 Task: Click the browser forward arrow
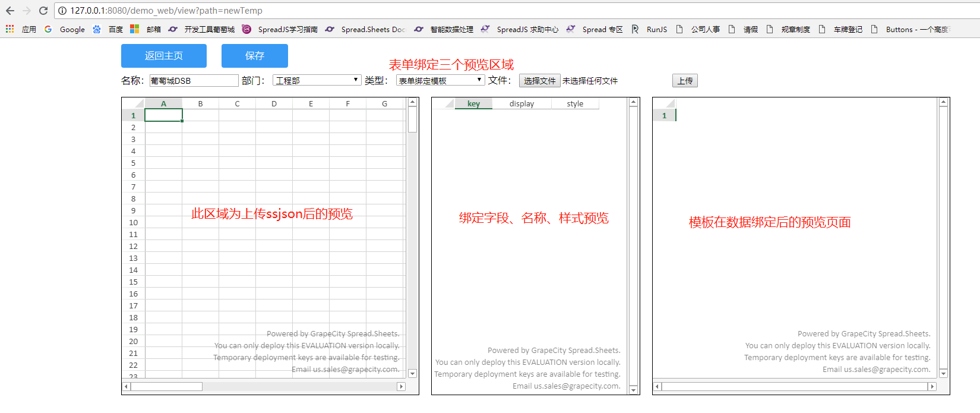pos(27,11)
